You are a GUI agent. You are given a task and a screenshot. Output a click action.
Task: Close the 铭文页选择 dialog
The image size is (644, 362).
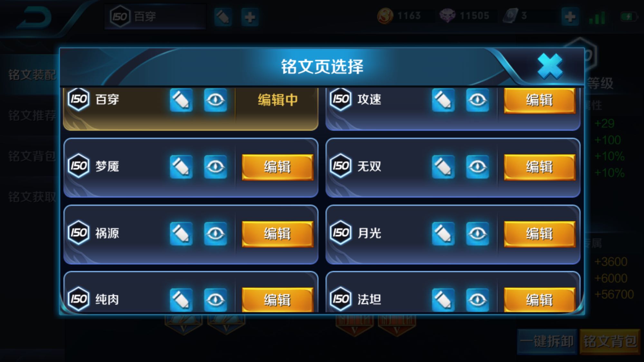point(550,66)
